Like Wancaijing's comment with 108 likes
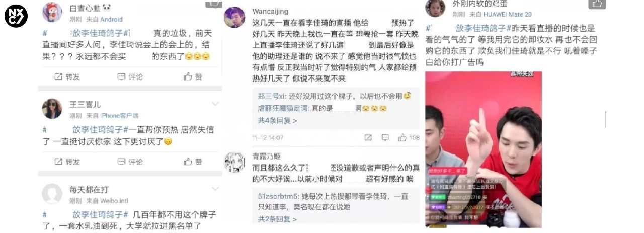The height and width of the screenshot is (233, 644). click(x=409, y=137)
